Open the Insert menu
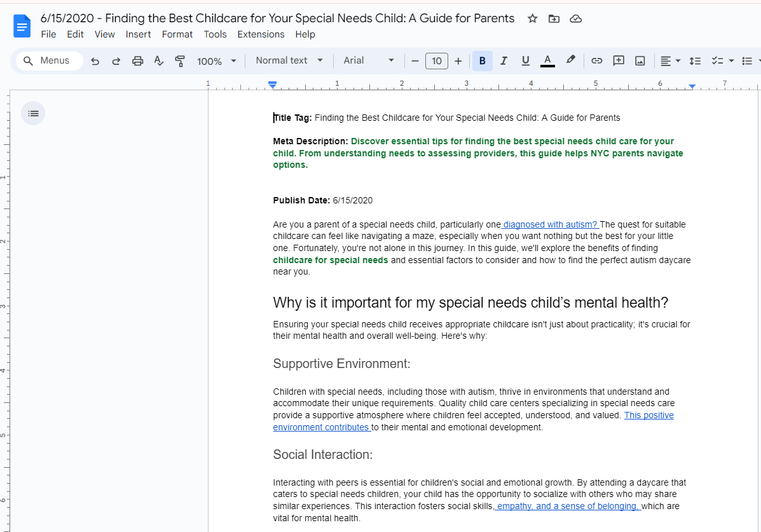761x532 pixels. pos(139,34)
